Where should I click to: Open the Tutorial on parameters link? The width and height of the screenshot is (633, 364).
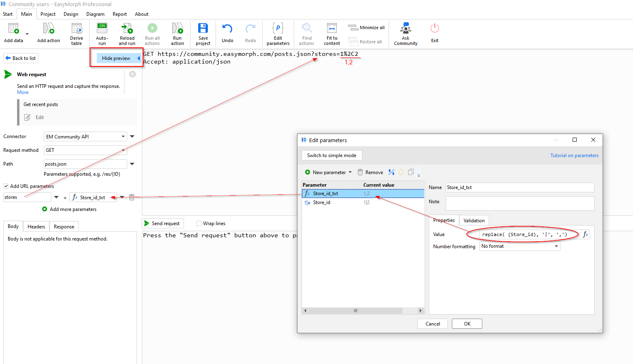pyautogui.click(x=574, y=155)
